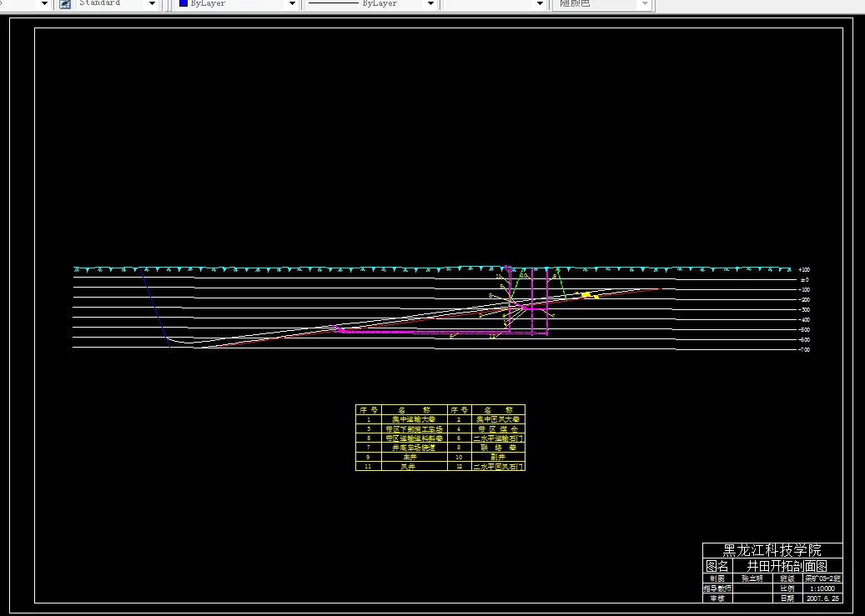The height and width of the screenshot is (616, 865).
Task: Select legend entry 副井
Action: pos(498,457)
